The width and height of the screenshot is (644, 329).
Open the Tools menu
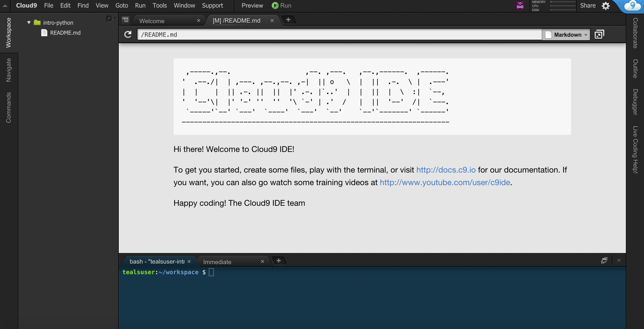[159, 6]
